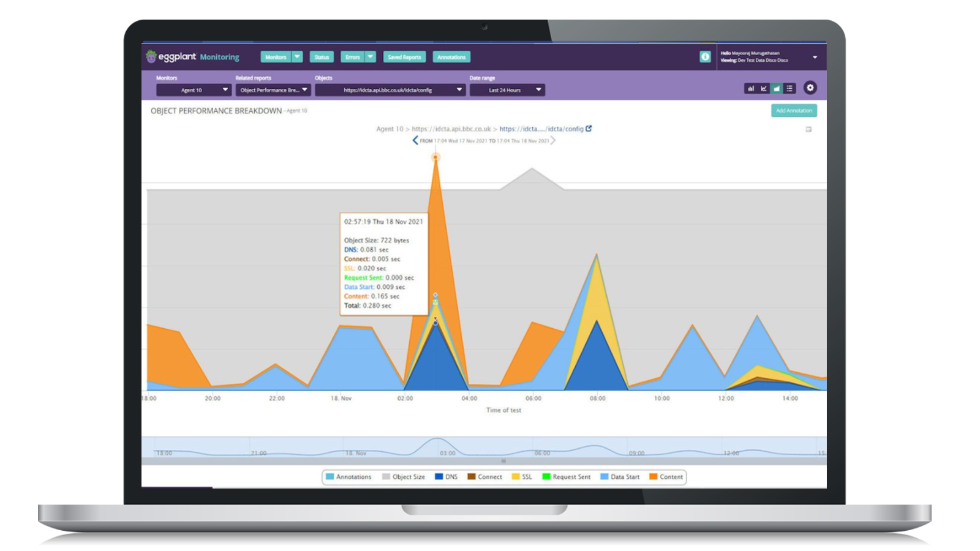
Task: Click the teal info icon
Action: pyautogui.click(x=705, y=57)
